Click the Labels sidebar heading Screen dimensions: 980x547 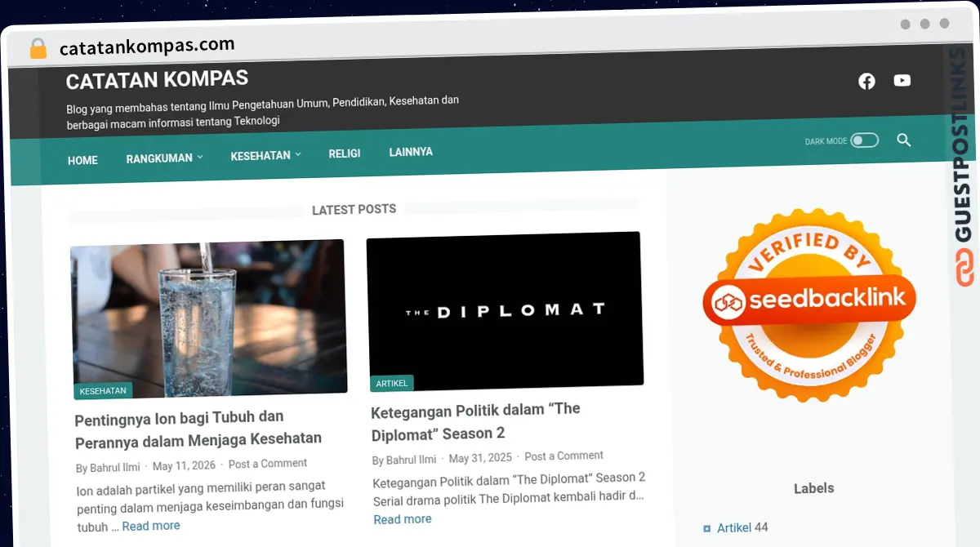click(x=813, y=488)
